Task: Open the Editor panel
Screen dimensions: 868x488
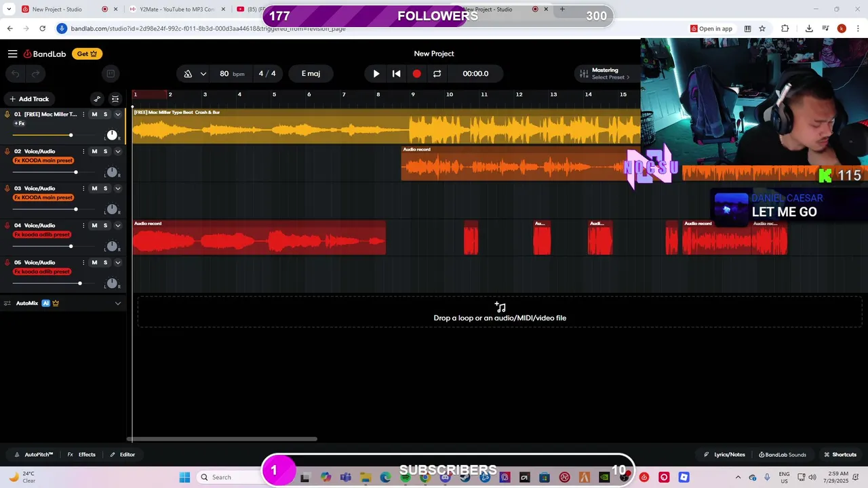Action: point(123,455)
